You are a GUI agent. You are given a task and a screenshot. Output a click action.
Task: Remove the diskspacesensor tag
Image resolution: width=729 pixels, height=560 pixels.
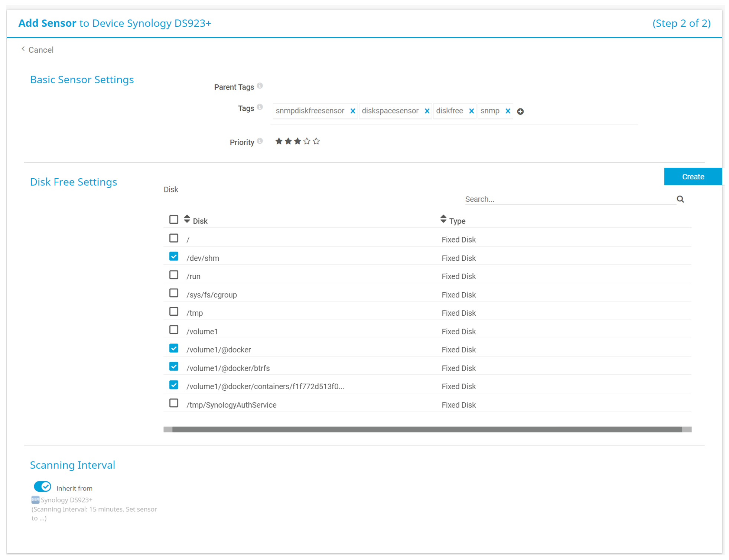(x=427, y=111)
